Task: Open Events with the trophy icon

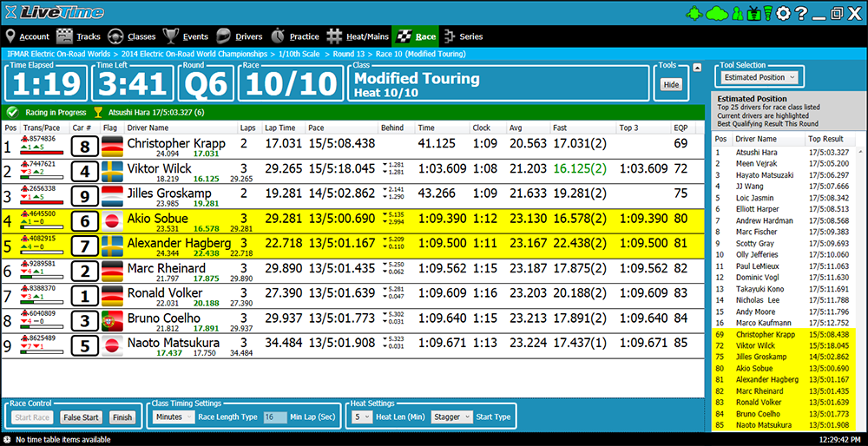Action: (x=186, y=36)
